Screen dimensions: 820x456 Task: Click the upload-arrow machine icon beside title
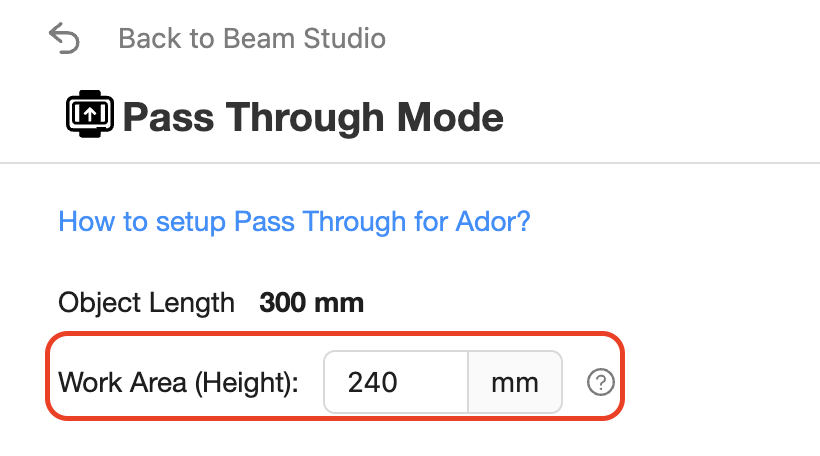click(90, 114)
